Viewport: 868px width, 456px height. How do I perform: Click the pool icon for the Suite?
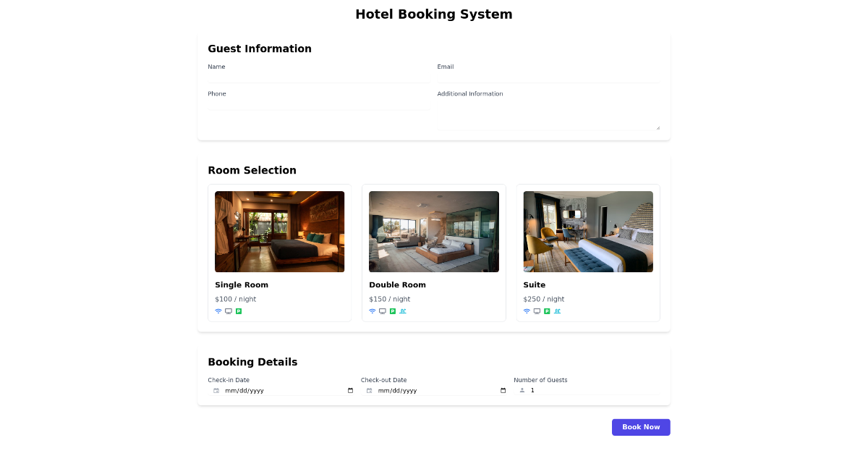[x=557, y=311]
